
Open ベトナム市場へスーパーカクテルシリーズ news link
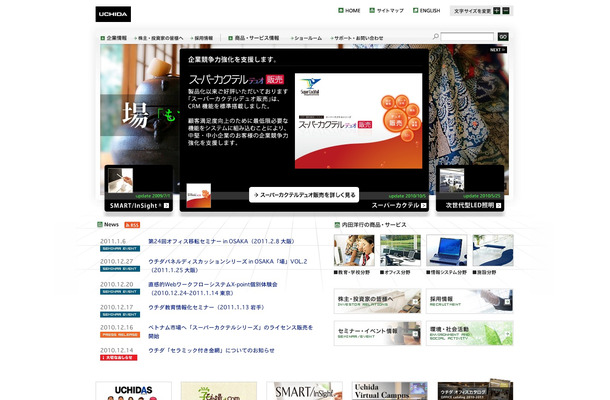pyautogui.click(x=230, y=332)
